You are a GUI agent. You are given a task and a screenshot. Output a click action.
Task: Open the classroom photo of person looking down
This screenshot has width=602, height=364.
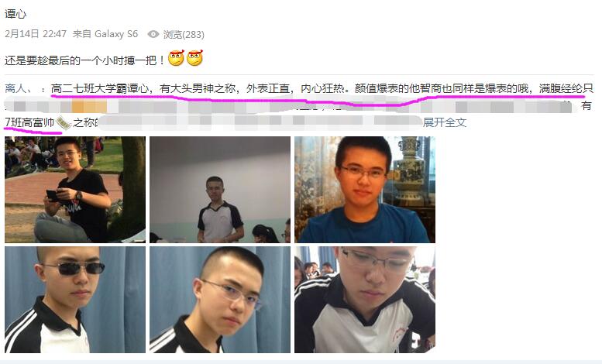(x=365, y=300)
